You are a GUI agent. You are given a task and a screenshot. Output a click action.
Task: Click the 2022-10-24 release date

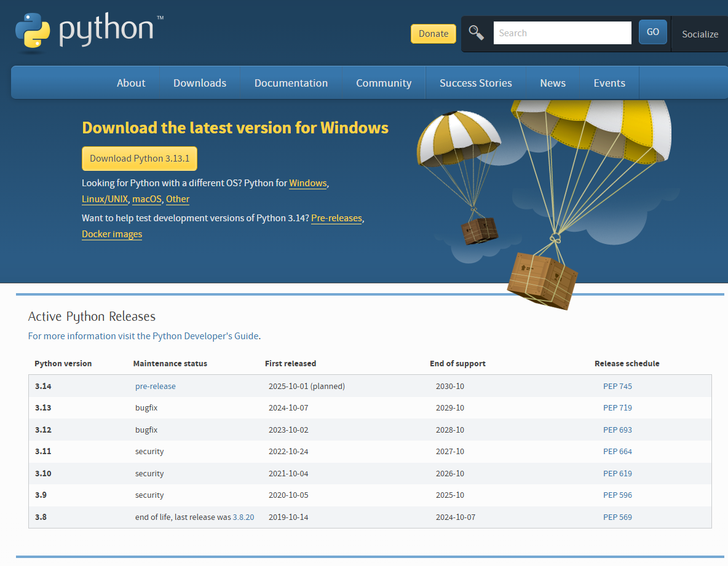[x=288, y=452]
